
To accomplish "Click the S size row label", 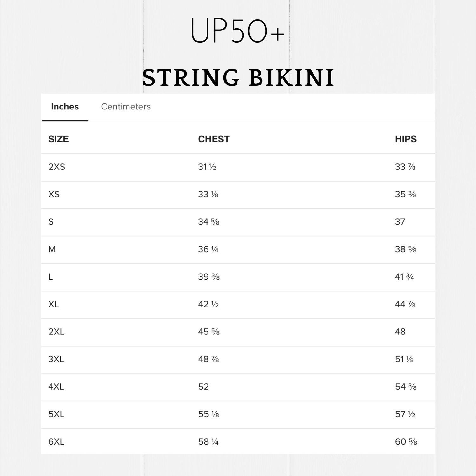I will coord(51,222).
